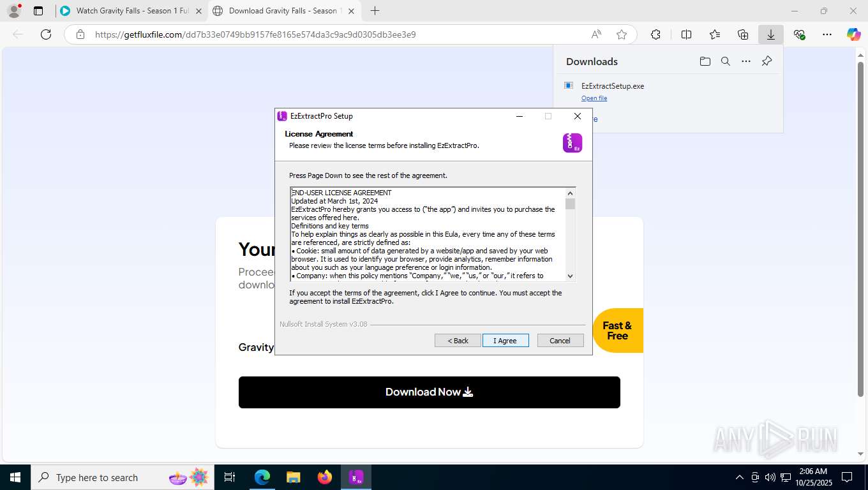Click inside the license agreement text box
The height and width of the screenshot is (490, 868).
[x=428, y=234]
